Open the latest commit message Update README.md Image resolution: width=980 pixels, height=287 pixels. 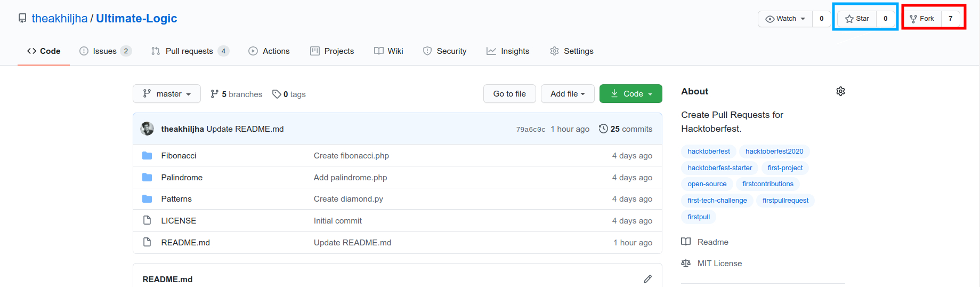pyautogui.click(x=245, y=129)
